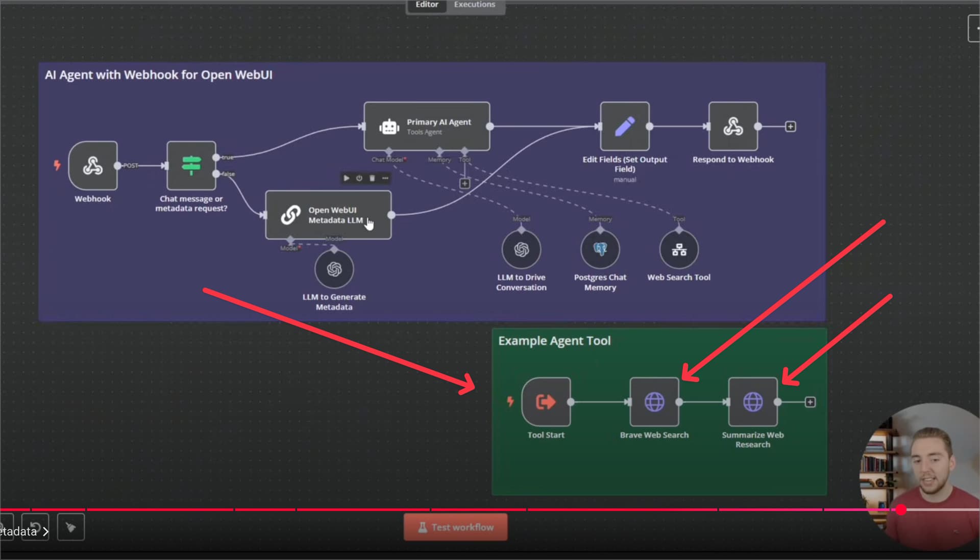This screenshot has height=560, width=980.
Task: Click the 'Tools Agent' subtitle text
Action: coord(424,133)
